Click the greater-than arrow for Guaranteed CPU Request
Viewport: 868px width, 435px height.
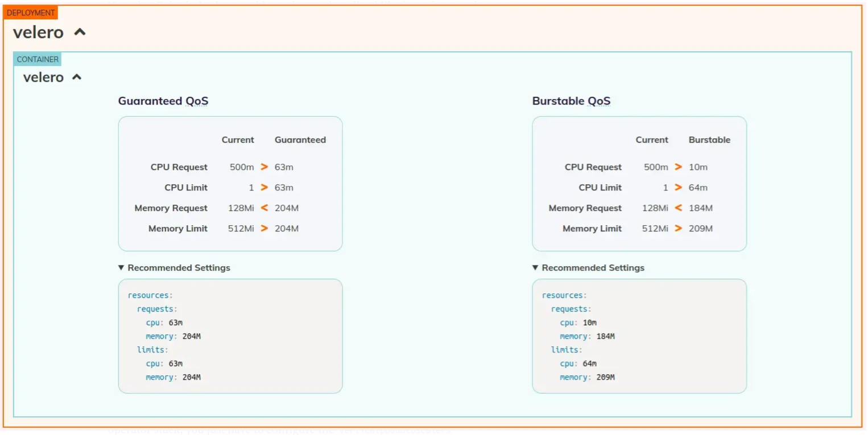[264, 167]
